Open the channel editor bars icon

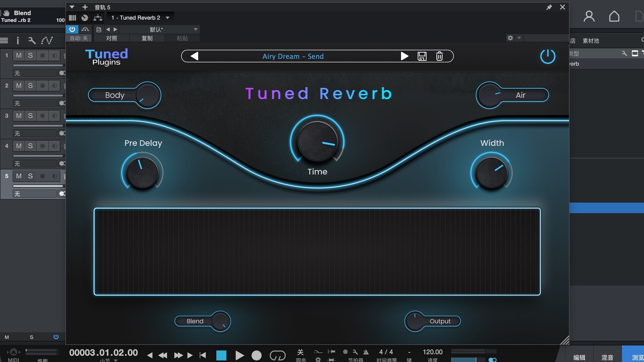(72, 18)
